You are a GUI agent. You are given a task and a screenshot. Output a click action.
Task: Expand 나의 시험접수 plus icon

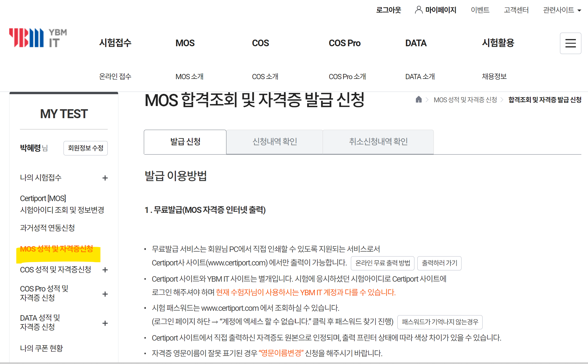[x=105, y=178]
